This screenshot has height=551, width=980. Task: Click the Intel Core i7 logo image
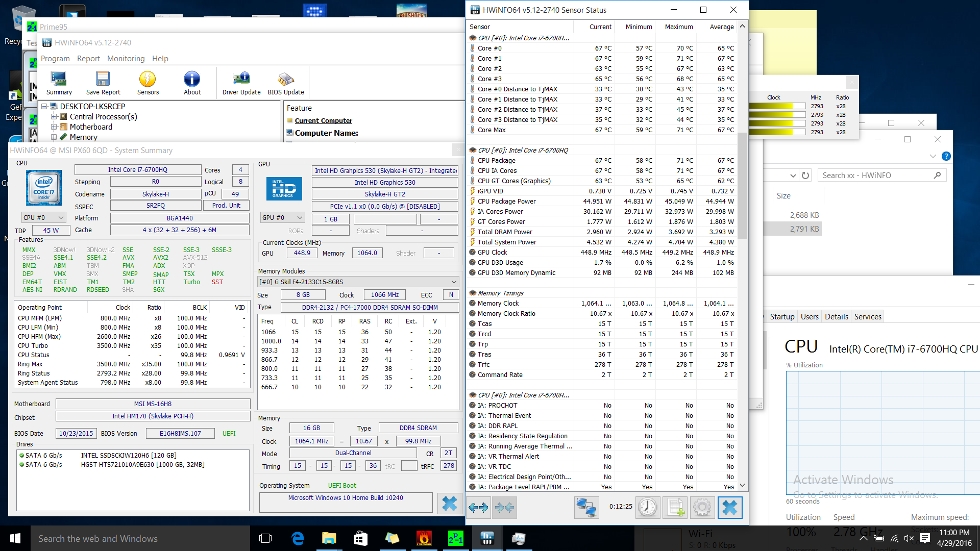[x=44, y=188]
